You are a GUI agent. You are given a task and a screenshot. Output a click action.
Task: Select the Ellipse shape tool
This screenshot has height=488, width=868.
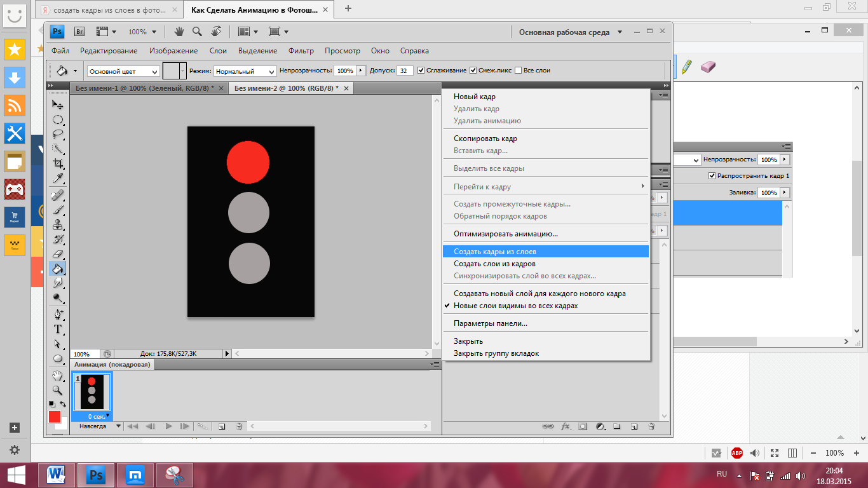point(58,358)
